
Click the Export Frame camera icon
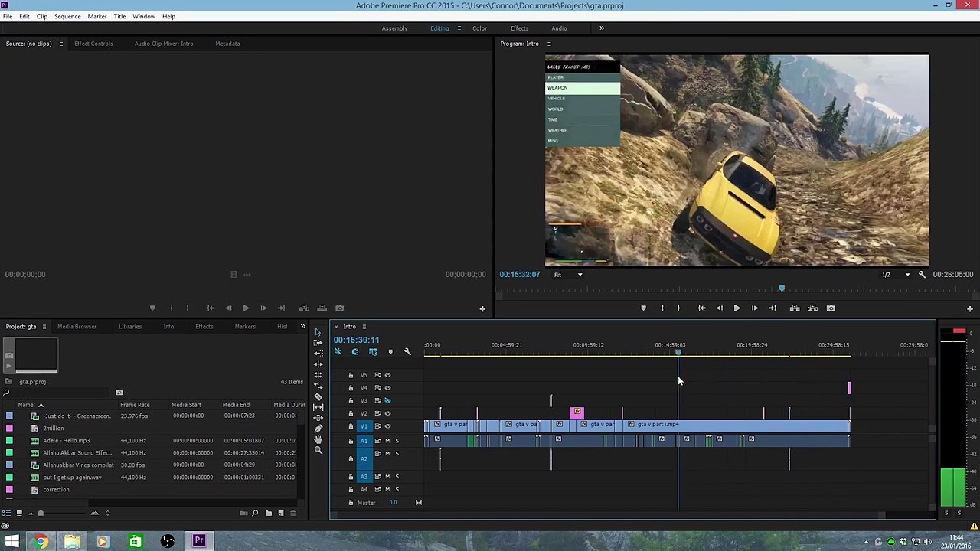tap(831, 308)
